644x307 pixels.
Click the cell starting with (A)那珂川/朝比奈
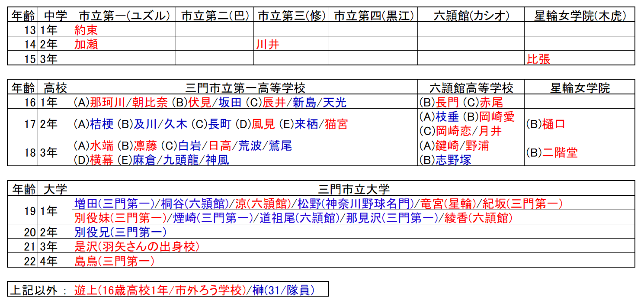tap(245, 102)
